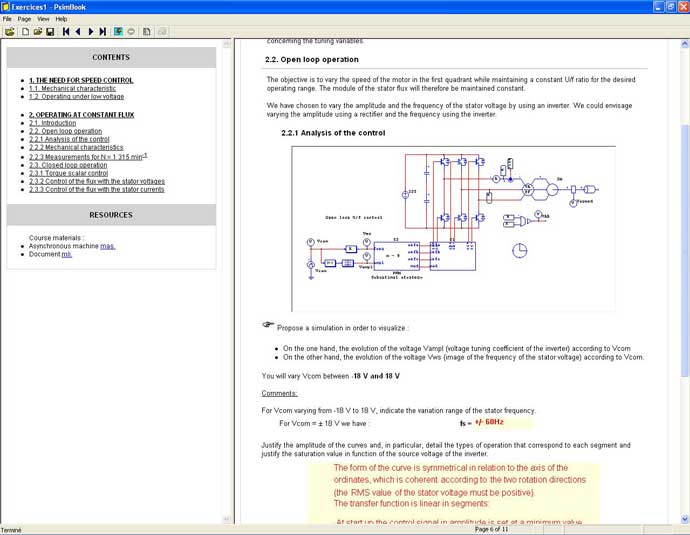Open '2. OPERATING AT CONSTANT FLUX' link
Screen dimensions: 690x535
pos(81,114)
